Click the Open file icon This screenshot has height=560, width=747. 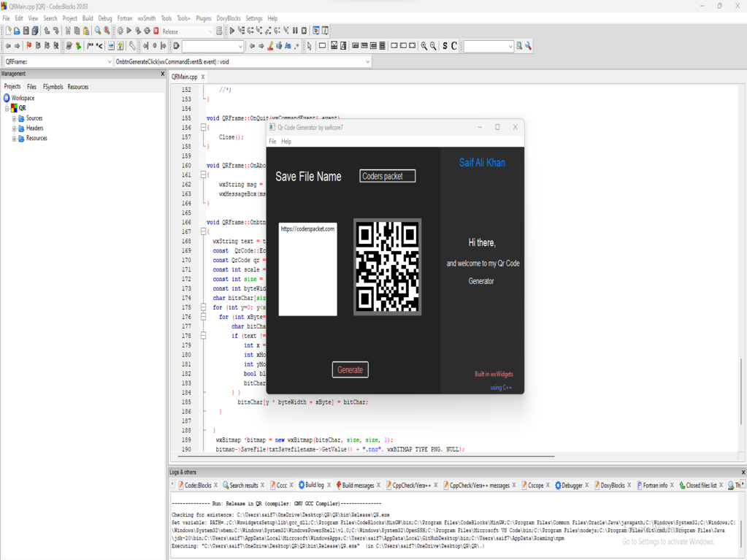(17, 31)
